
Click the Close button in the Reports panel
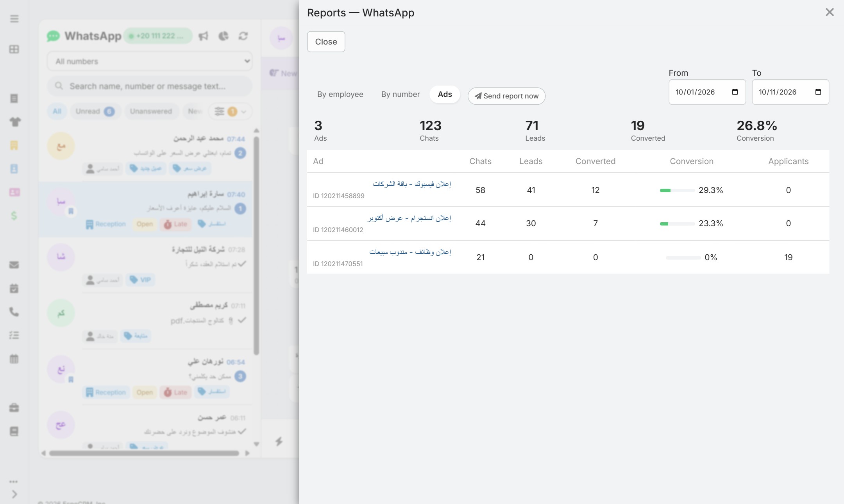tap(326, 41)
